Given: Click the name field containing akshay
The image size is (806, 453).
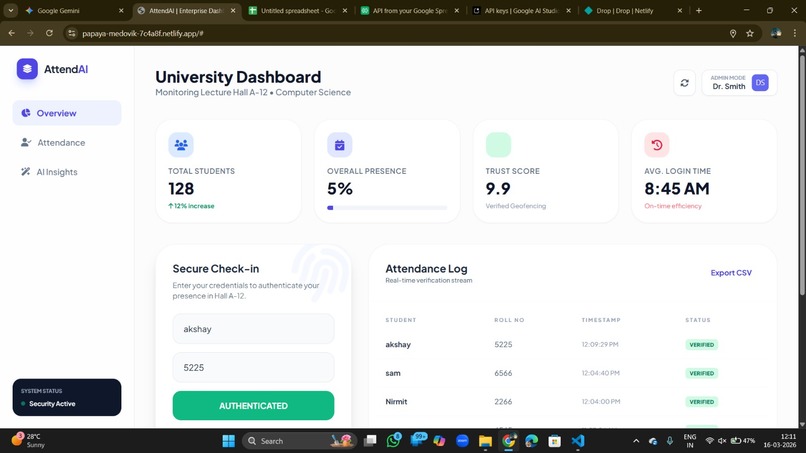Looking at the screenshot, I should pos(253,329).
